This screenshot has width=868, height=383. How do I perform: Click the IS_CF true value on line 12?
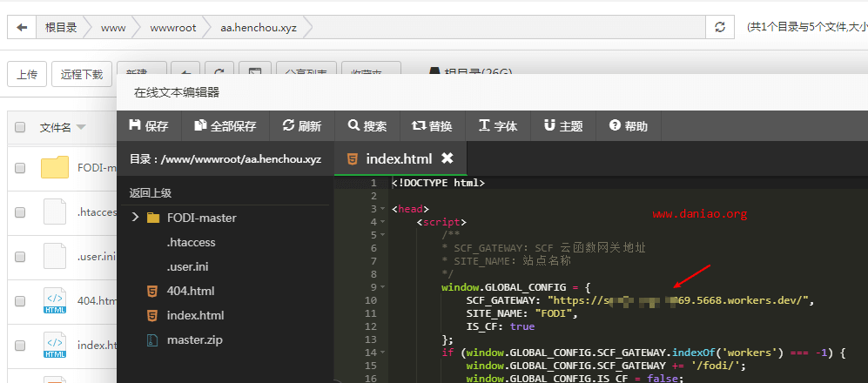click(522, 326)
